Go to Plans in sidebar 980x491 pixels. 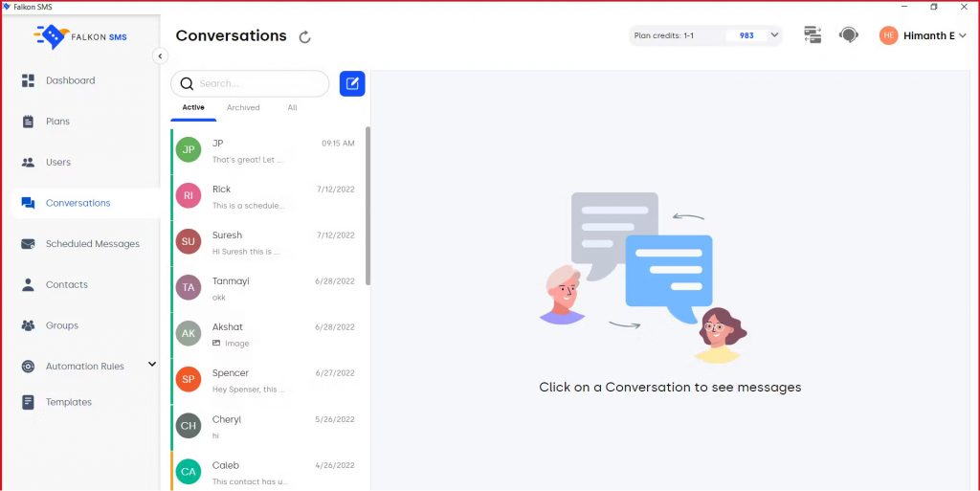pos(57,122)
